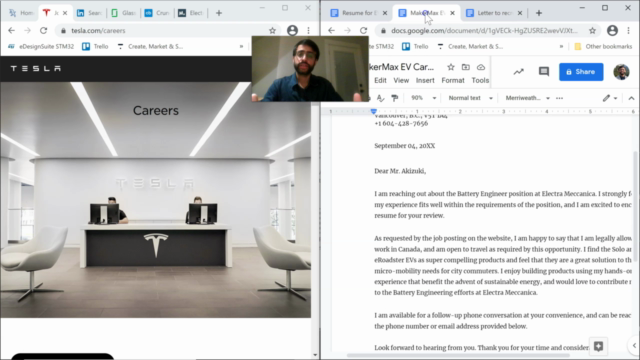Screen dimensions: 640x360
Task: Open Create, Market & S... bookmark in right browser
Action: point(470,47)
